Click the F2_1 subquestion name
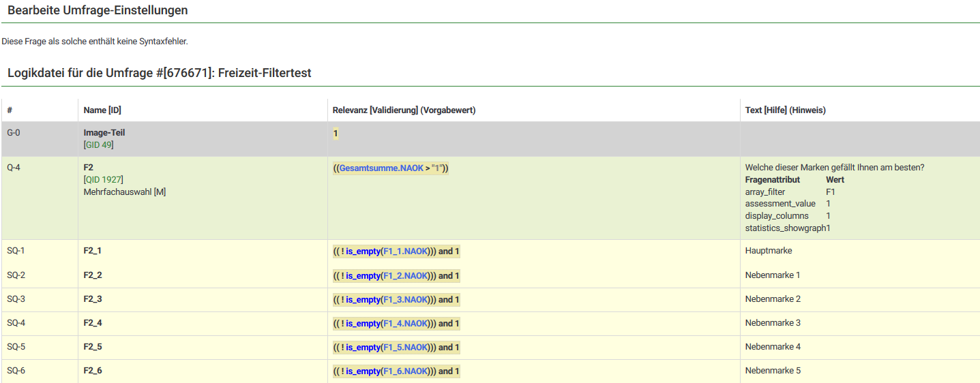980x383 pixels. point(93,251)
